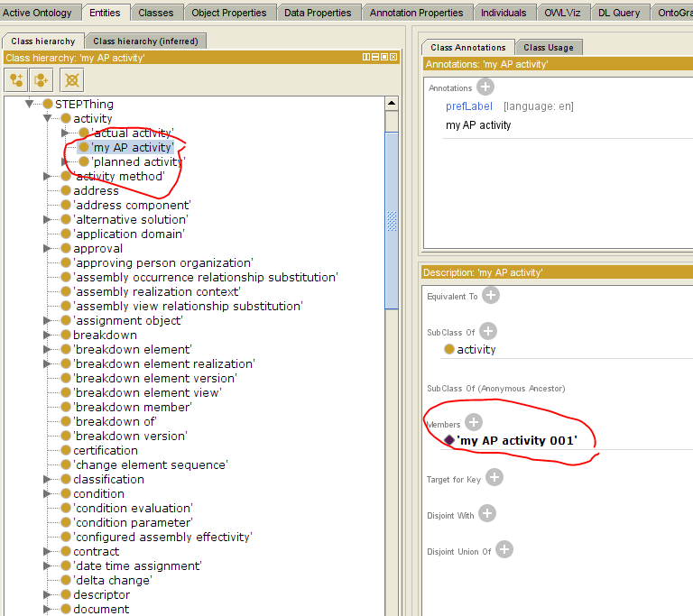Viewport: 693px width, 616px height.
Task: Click plus icon next to Disjoint Union Of
Action: (x=504, y=549)
